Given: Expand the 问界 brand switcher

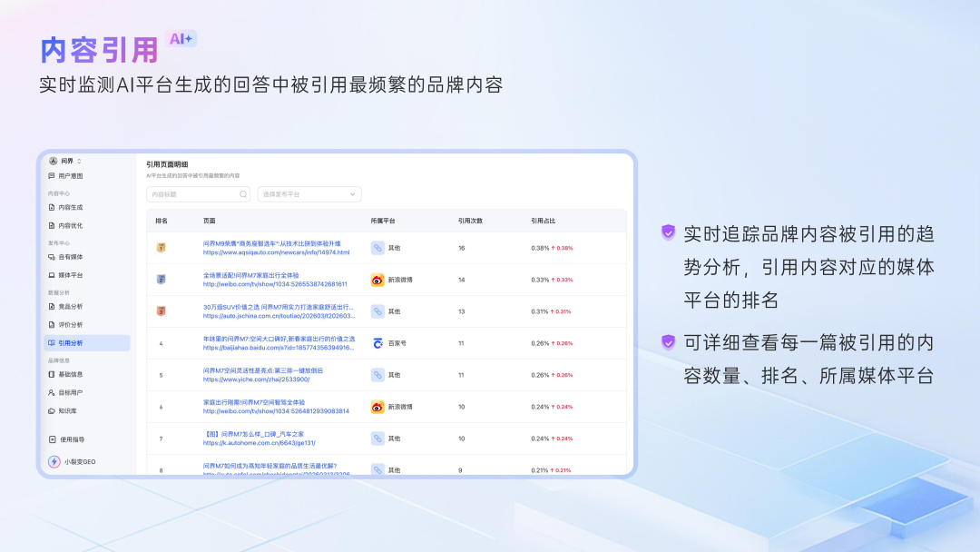Looking at the screenshot, I should point(68,160).
